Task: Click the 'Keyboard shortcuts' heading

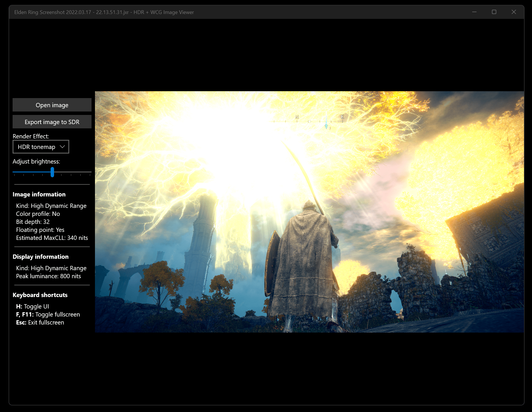Action: [40, 295]
